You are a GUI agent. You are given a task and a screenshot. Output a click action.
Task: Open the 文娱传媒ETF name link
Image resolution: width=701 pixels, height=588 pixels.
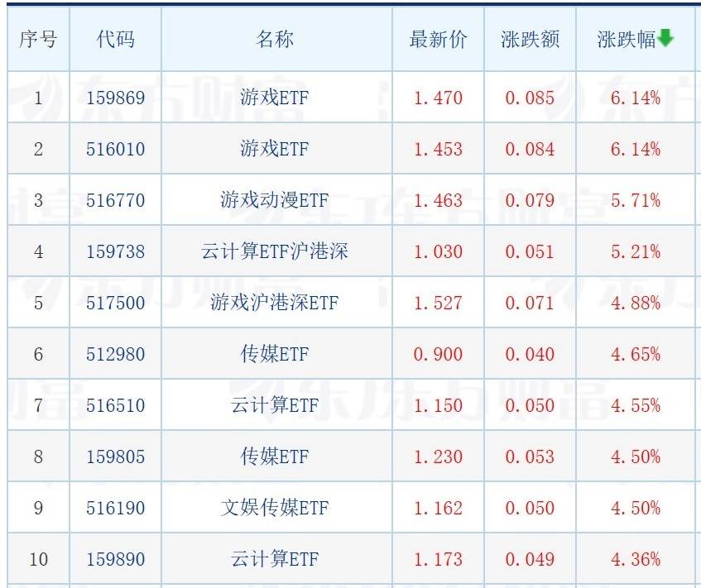(x=275, y=508)
